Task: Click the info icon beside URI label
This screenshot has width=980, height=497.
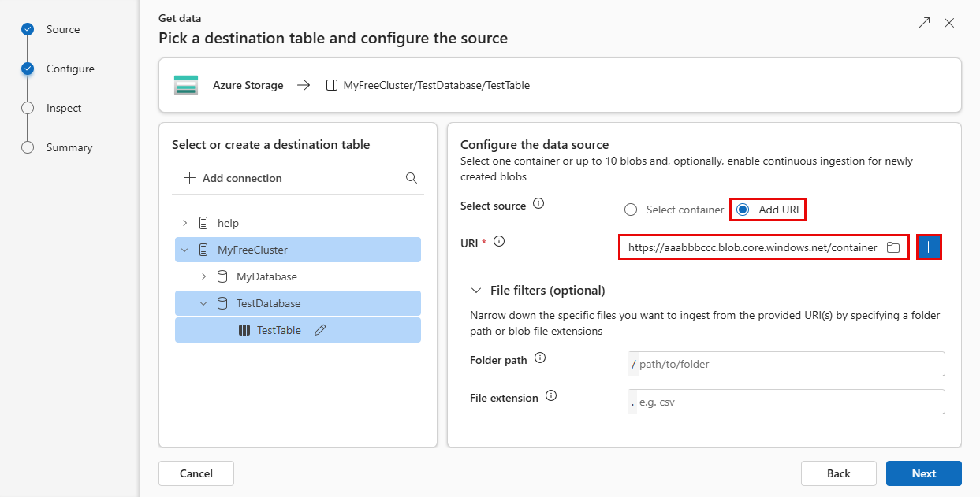Action: pyautogui.click(x=498, y=241)
